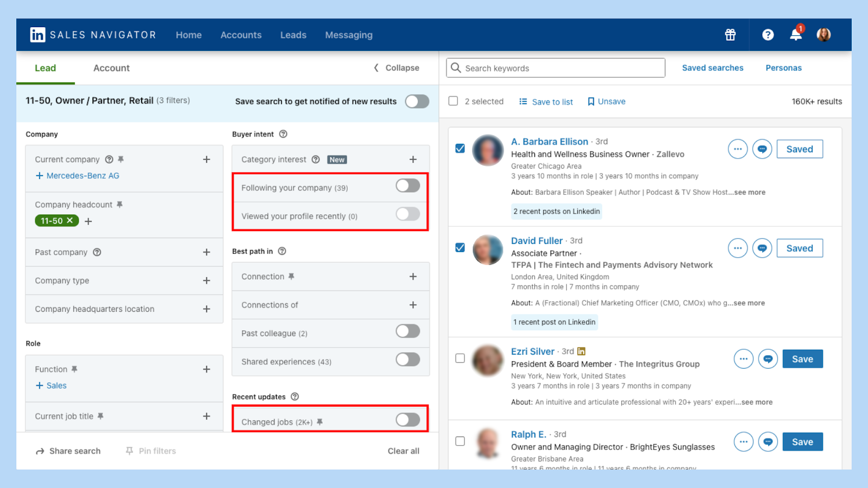Image resolution: width=868 pixels, height=488 pixels.
Task: Toggle the select-all results checkbox
Action: click(454, 101)
